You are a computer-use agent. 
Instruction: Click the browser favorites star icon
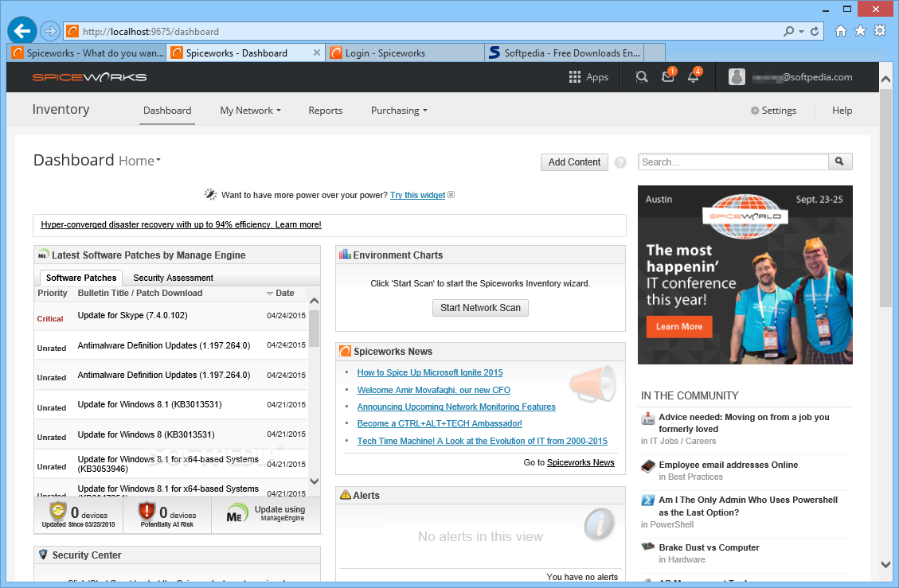coord(860,31)
